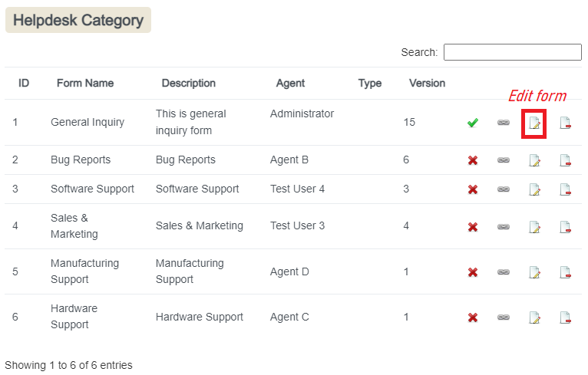588x375 pixels.
Task: Copy link for General Inquiry form
Action: click(x=504, y=123)
